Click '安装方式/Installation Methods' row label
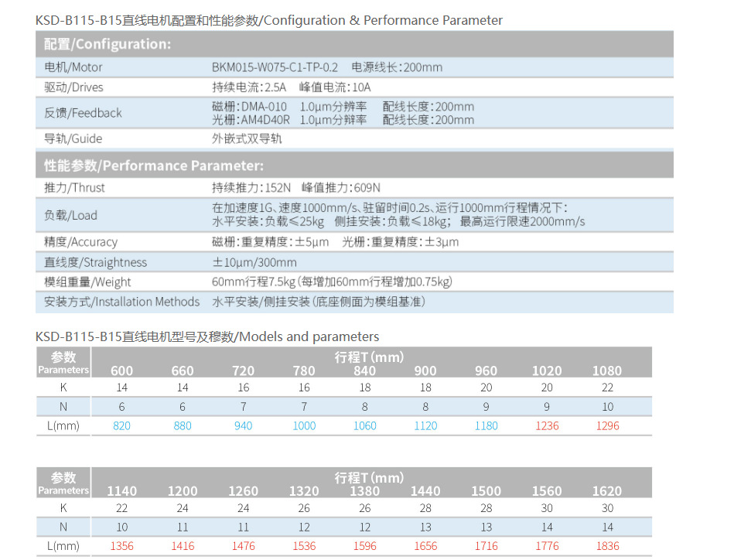Screen dimensions: 734x560 tap(121, 302)
